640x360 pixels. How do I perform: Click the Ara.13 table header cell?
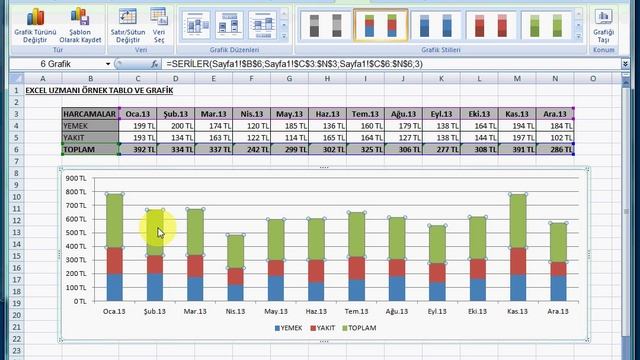pos(555,114)
